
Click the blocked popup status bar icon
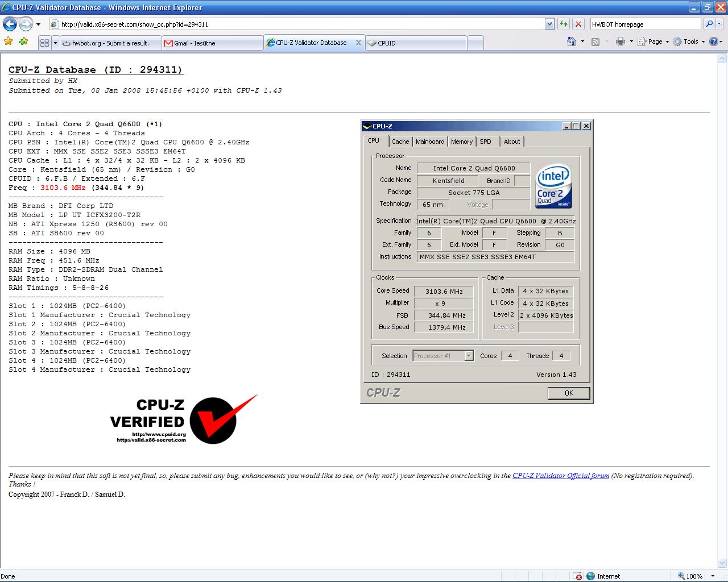pos(577,576)
